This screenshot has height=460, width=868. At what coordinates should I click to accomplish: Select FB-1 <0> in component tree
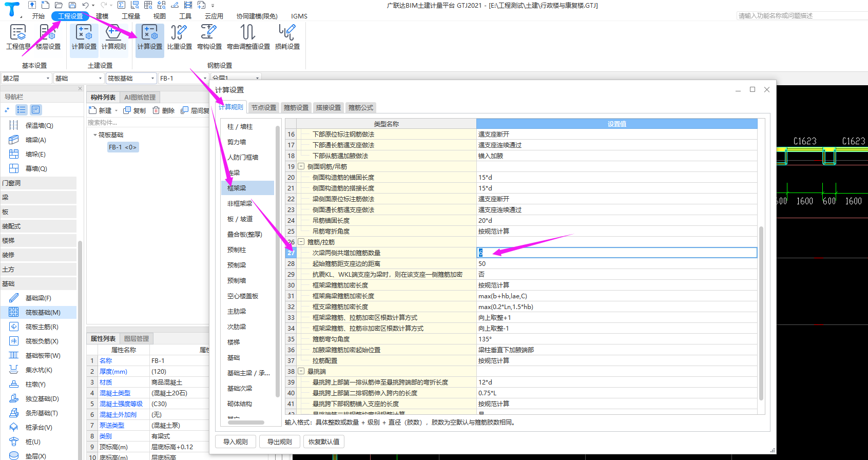[x=123, y=147]
